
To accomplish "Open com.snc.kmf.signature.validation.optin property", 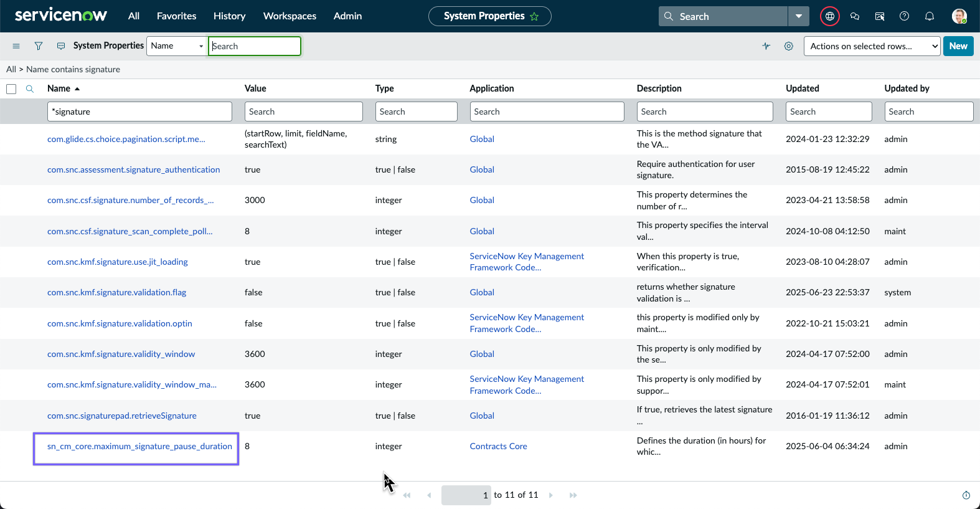I will click(120, 323).
